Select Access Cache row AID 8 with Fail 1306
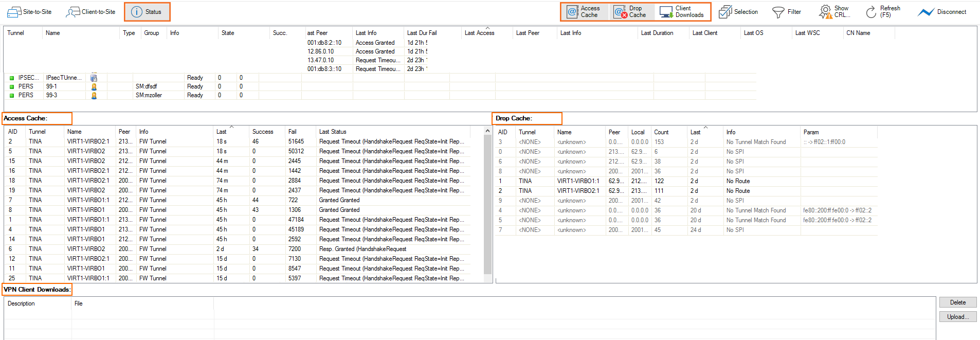 (x=238, y=210)
